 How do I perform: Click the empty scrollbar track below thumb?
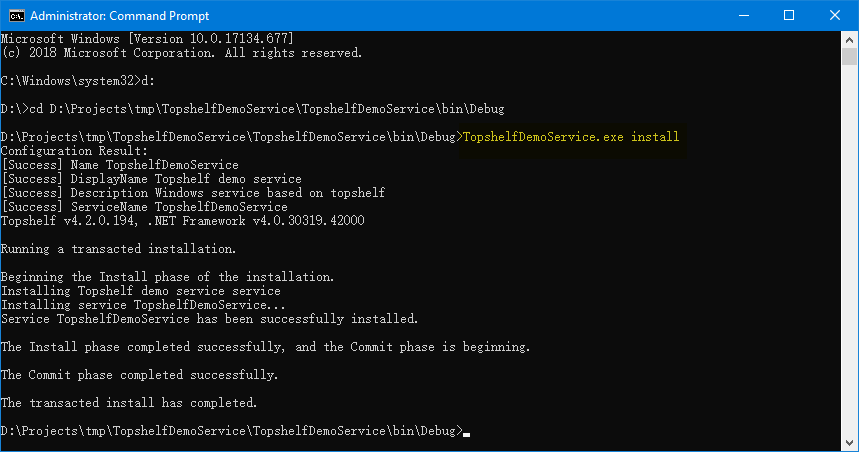coord(849,249)
